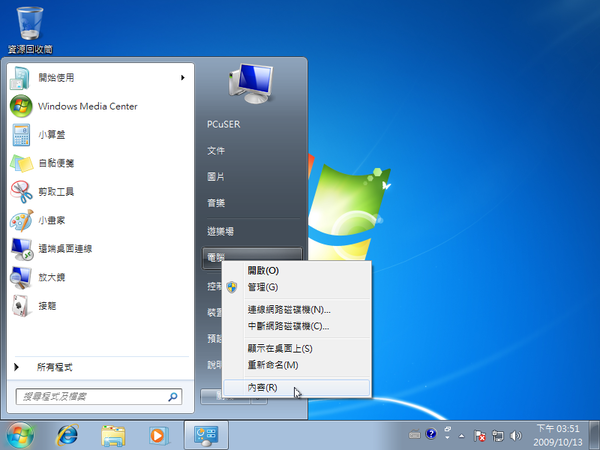Open 文件 documents link
600x450 pixels.
(216, 151)
